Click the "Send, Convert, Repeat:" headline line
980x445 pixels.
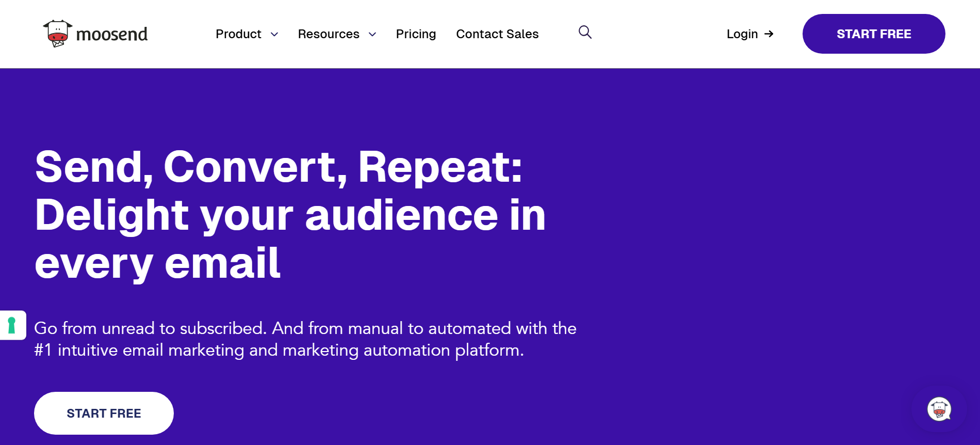coord(279,167)
